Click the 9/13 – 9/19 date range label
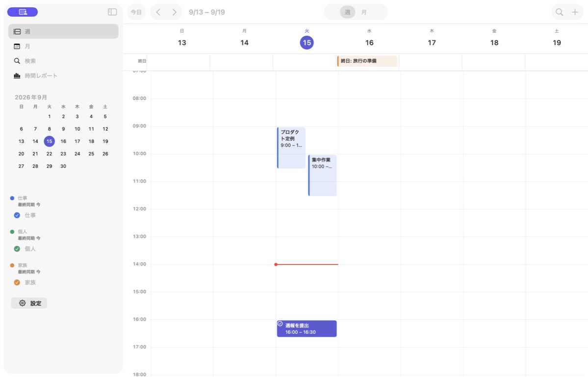Screen dimensions: 588x377 (207, 12)
